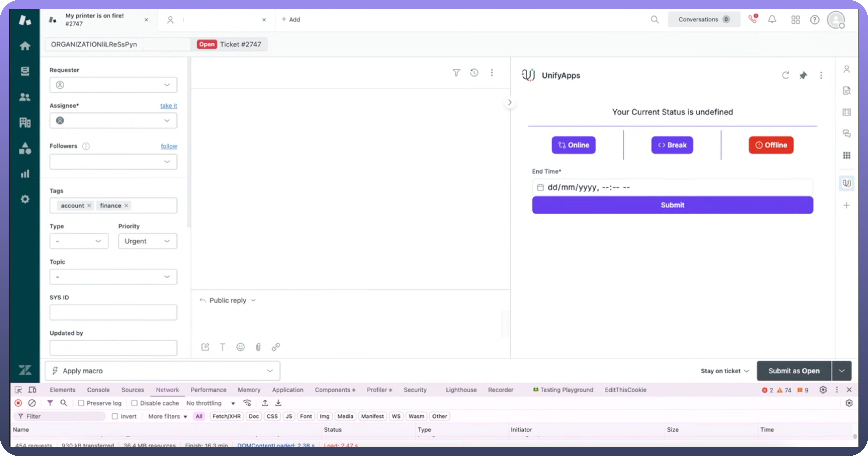The image size is (868, 456).
Task: Pin the UnifyApps app
Action: [x=803, y=75]
